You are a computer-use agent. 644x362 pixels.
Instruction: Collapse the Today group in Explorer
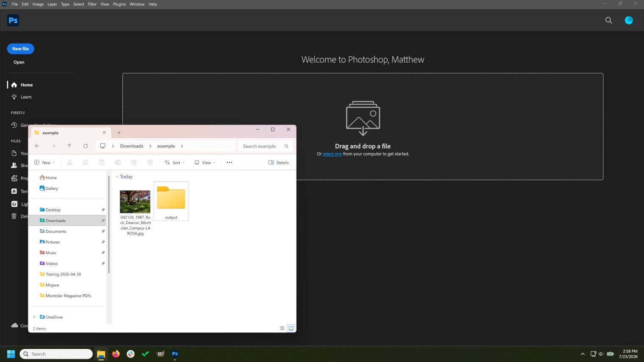(x=117, y=177)
